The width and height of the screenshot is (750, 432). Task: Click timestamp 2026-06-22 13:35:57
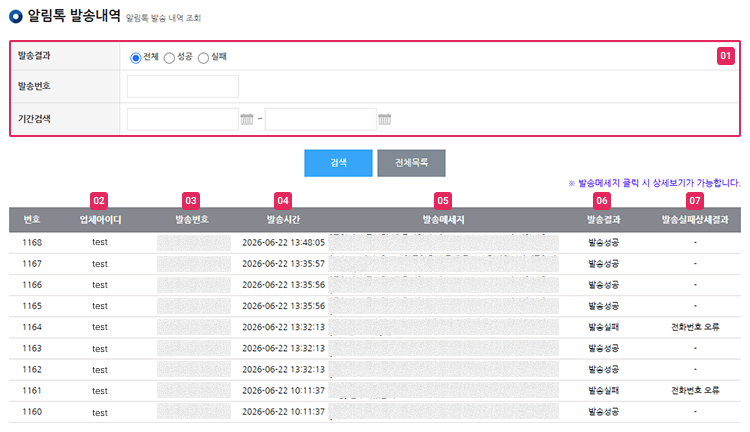click(x=283, y=264)
